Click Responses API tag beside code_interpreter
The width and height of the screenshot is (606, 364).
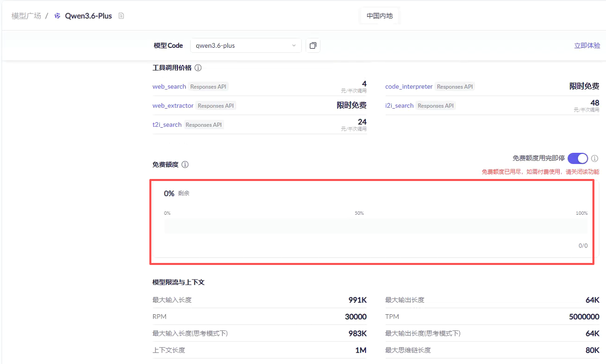(455, 86)
